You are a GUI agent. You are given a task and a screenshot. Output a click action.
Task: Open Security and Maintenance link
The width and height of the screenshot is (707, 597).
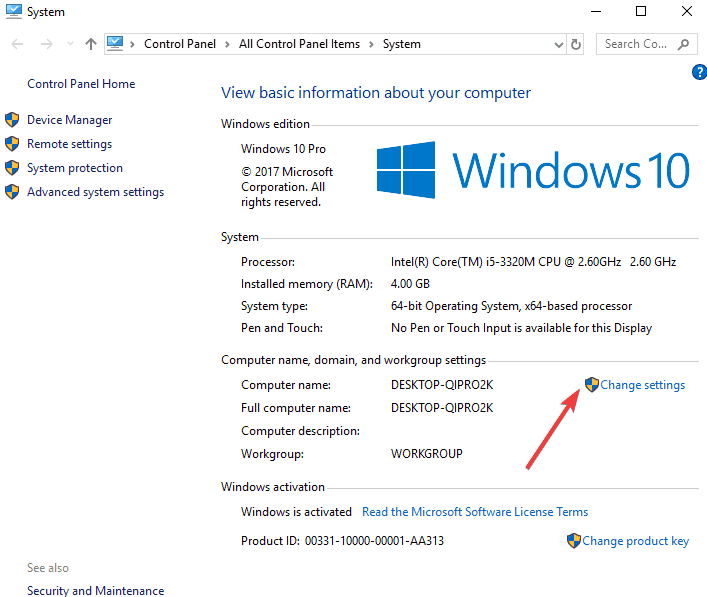tap(96, 591)
